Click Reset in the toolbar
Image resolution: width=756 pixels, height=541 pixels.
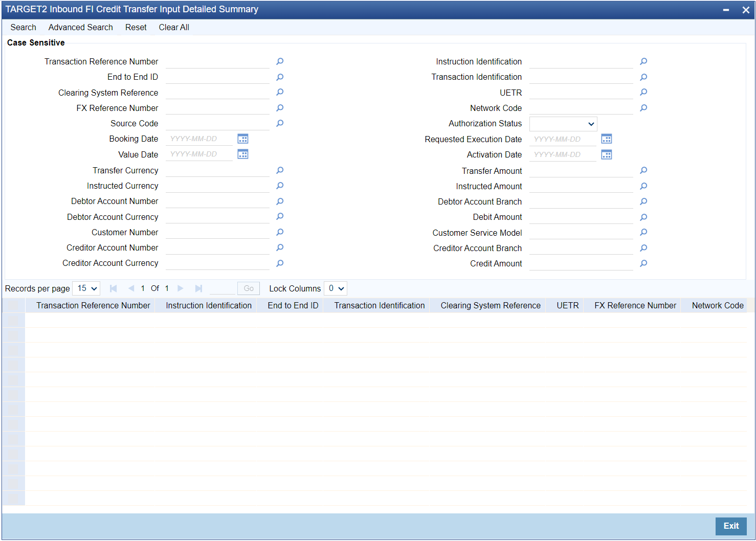point(136,28)
